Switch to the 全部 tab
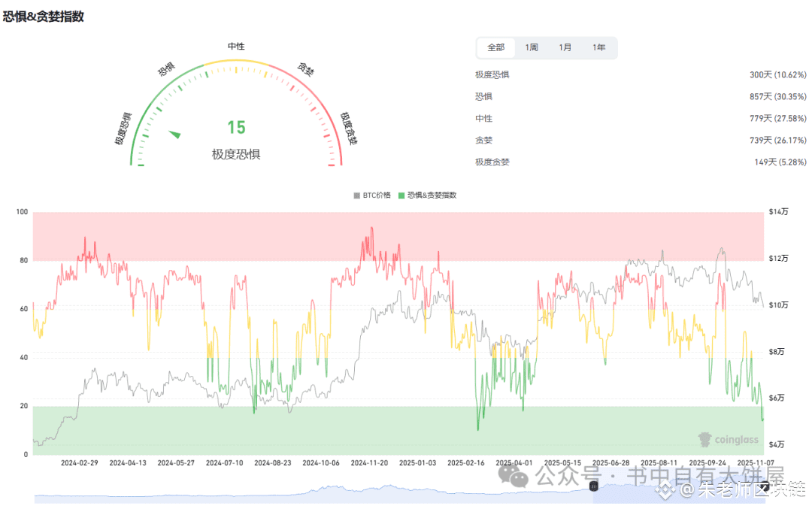812x509 pixels. click(495, 47)
